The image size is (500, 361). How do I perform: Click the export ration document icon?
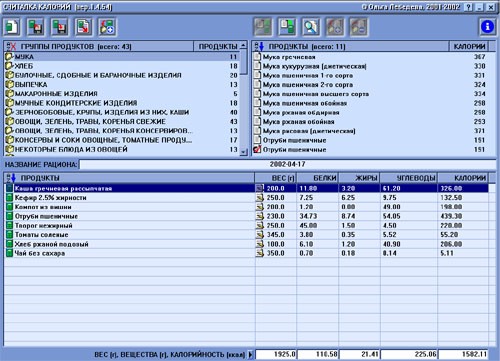[x=83, y=27]
